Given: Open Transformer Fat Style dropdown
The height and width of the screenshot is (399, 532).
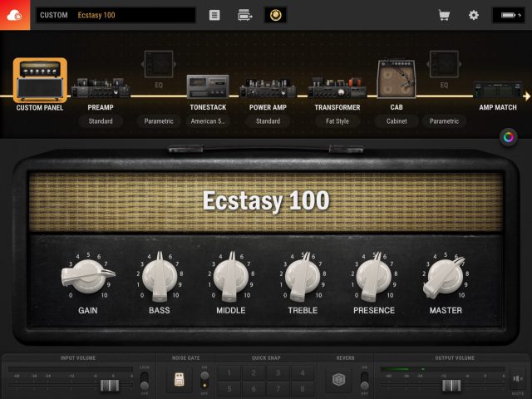Looking at the screenshot, I should [337, 121].
